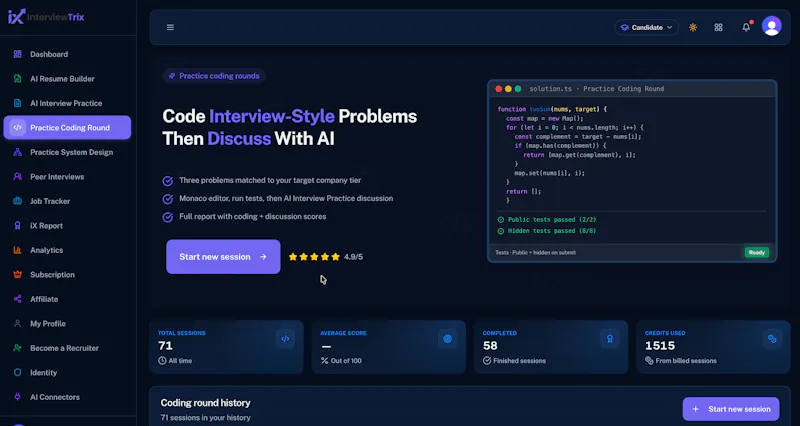This screenshot has width=800, height=426.
Task: Click the iX Report icon
Action: pyautogui.click(x=17, y=225)
